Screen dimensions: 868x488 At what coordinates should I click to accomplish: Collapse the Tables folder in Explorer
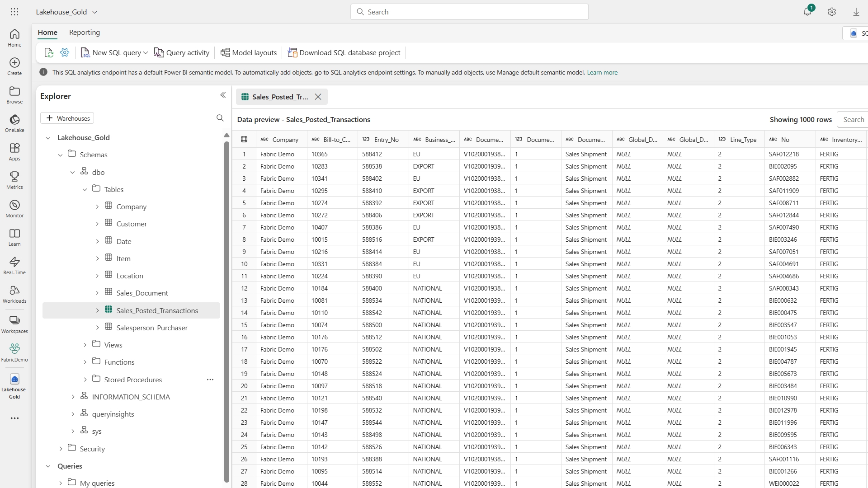(85, 189)
